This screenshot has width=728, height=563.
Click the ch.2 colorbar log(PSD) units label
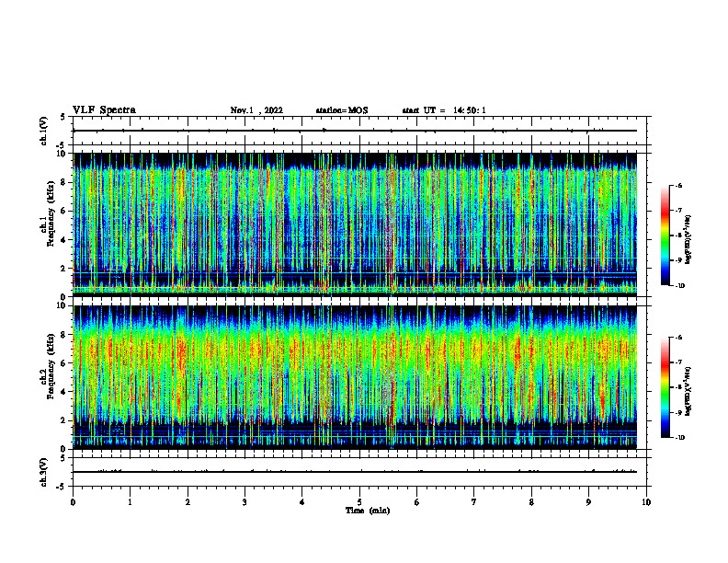coord(688,392)
